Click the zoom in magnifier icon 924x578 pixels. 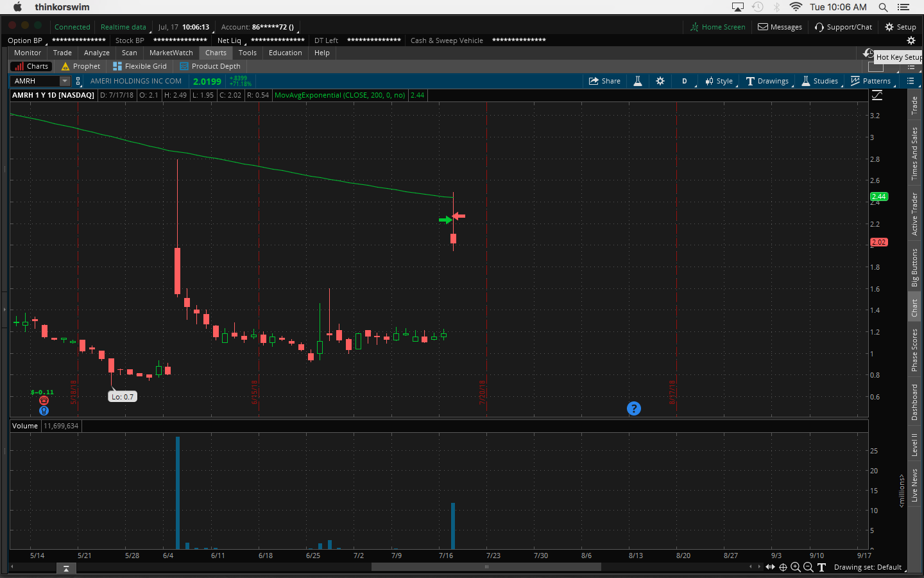[x=796, y=567]
